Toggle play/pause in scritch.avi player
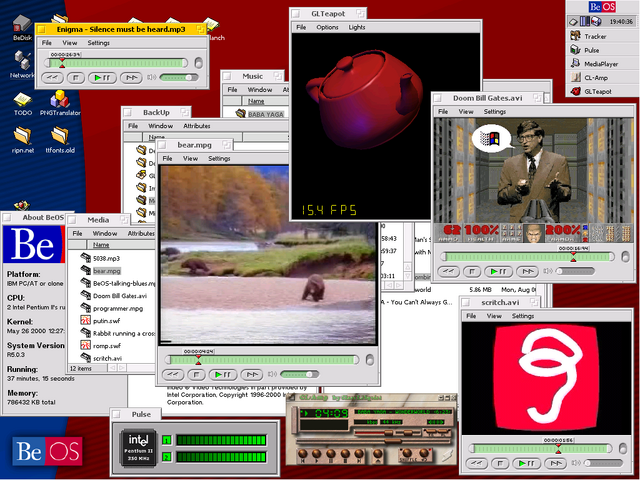Screen dimensions: 640x480 pyautogui.click(x=527, y=463)
